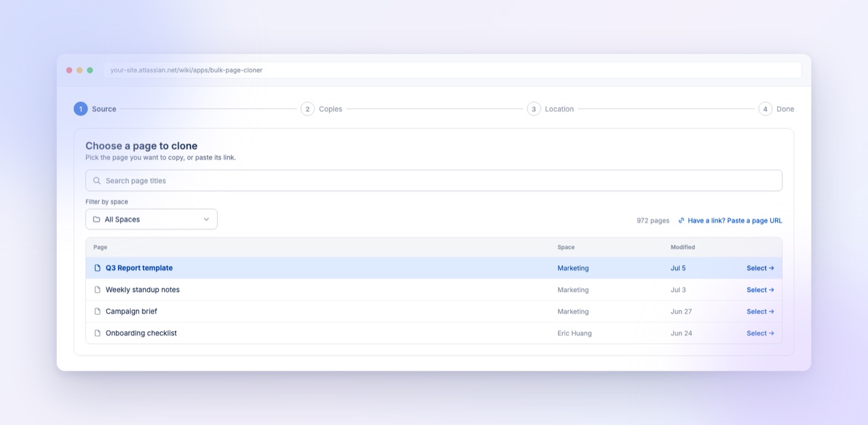Go to the Source step label
The width and height of the screenshot is (868, 425).
[x=104, y=109]
